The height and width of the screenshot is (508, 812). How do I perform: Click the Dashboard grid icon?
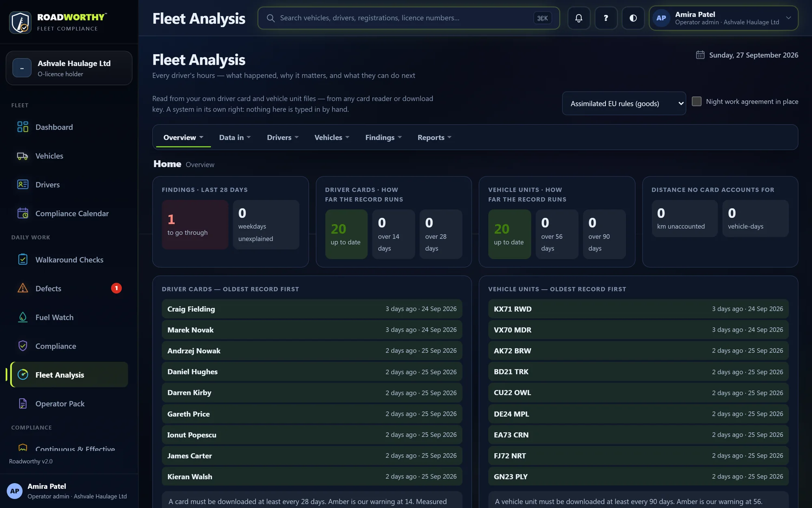(x=23, y=127)
